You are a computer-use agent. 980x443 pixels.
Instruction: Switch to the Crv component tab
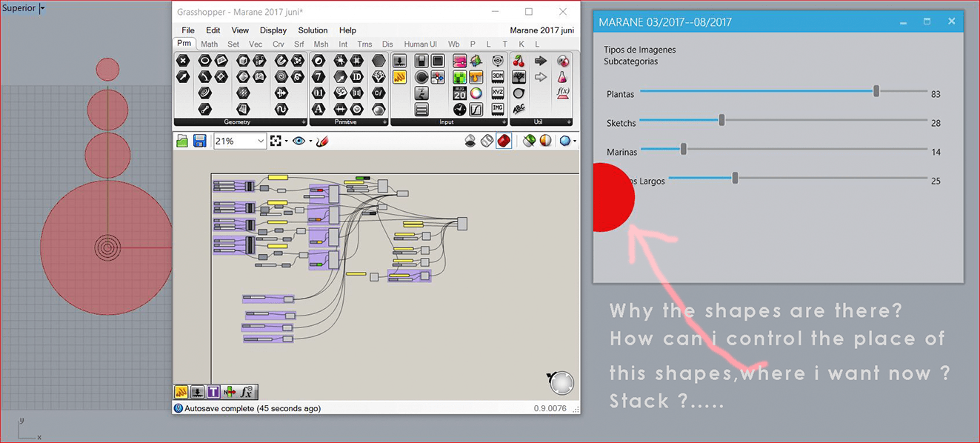[279, 44]
